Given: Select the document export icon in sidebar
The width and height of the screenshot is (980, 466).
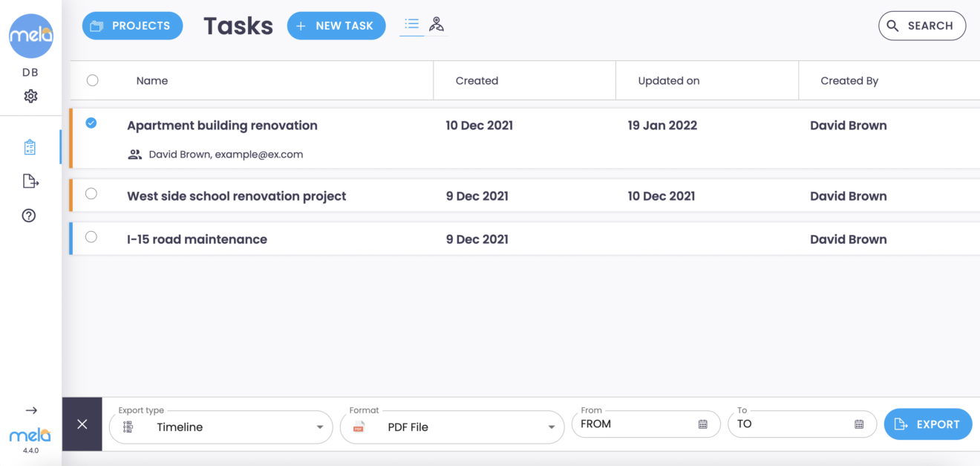Looking at the screenshot, I should pos(30,181).
